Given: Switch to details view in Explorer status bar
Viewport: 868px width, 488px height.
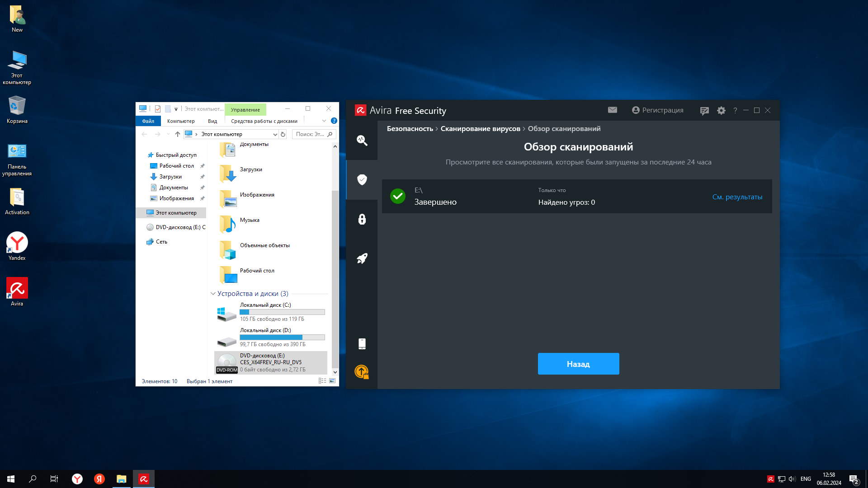Looking at the screenshot, I should (322, 381).
